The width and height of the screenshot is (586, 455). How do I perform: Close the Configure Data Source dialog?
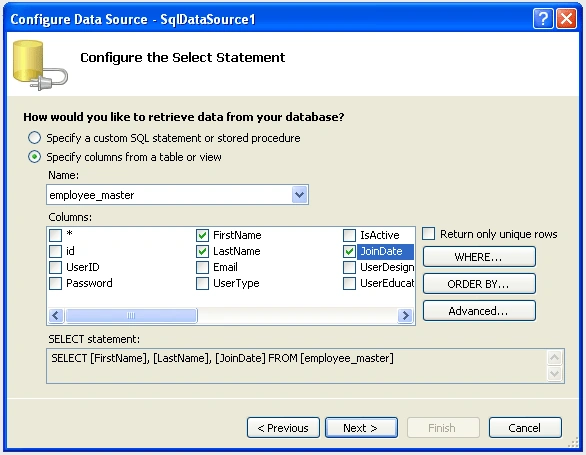(x=567, y=18)
